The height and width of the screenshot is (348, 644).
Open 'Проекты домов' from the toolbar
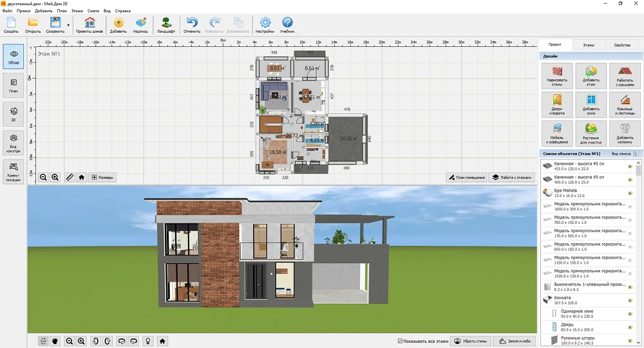[90, 25]
